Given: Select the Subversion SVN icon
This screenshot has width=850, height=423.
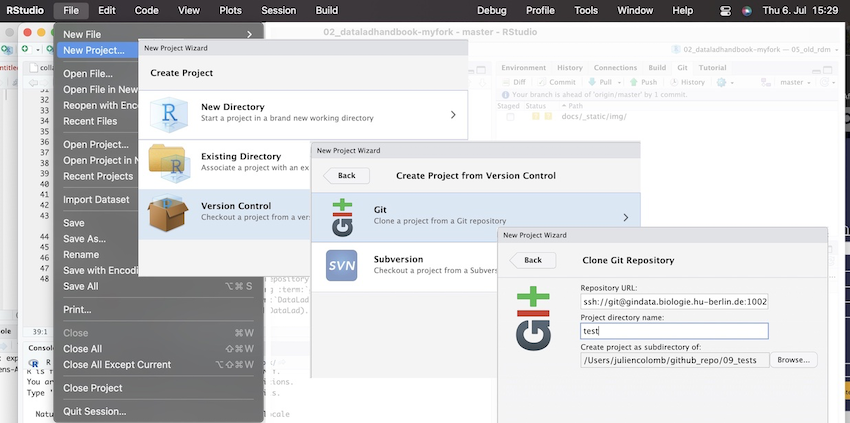Looking at the screenshot, I should click(x=343, y=265).
